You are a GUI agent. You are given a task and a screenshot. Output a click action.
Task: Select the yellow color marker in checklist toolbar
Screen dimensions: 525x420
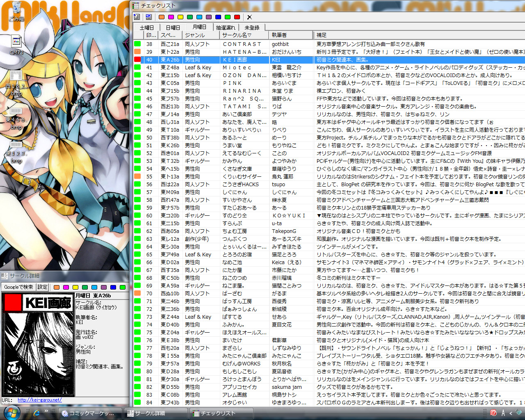[180, 17]
